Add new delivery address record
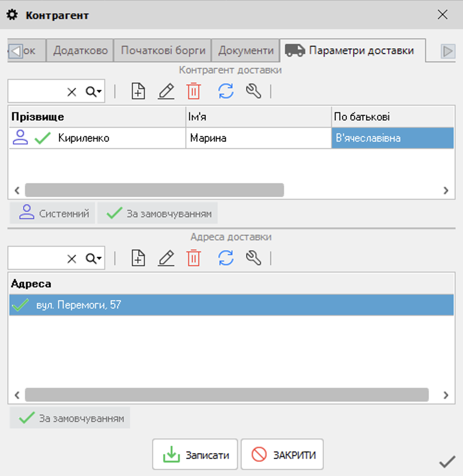The width and height of the screenshot is (463, 476). [138, 258]
